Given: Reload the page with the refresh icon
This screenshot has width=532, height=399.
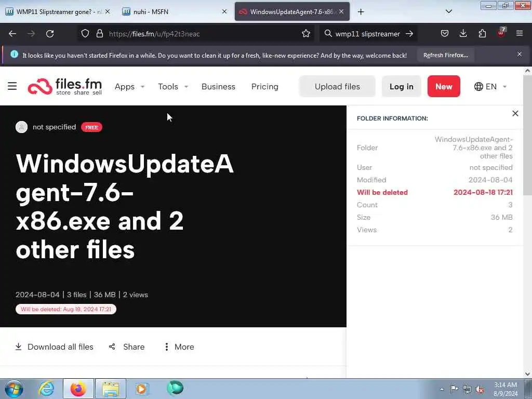Looking at the screenshot, I should click(x=50, y=34).
